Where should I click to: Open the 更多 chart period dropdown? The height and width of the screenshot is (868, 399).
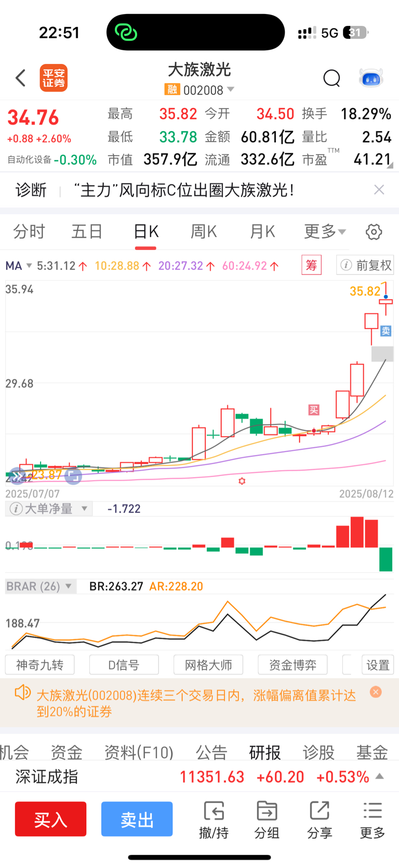(325, 231)
